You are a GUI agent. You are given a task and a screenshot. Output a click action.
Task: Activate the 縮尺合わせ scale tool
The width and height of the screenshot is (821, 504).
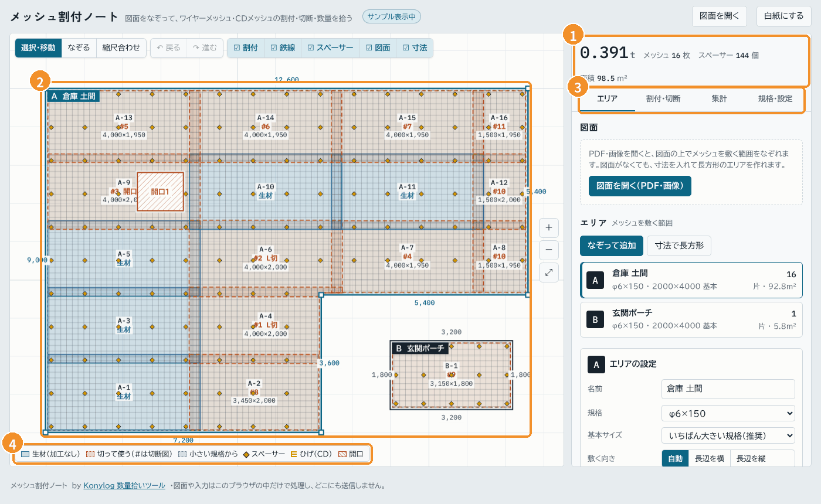click(121, 48)
